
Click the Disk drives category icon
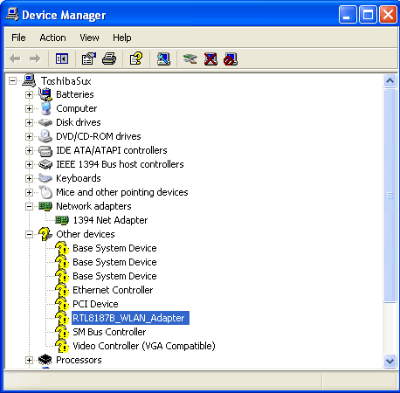coord(45,123)
